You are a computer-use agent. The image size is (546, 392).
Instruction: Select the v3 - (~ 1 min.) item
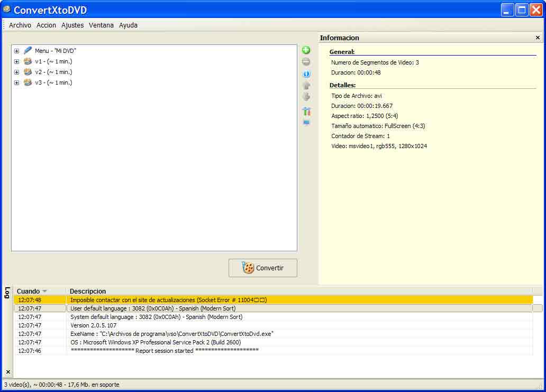coord(53,83)
